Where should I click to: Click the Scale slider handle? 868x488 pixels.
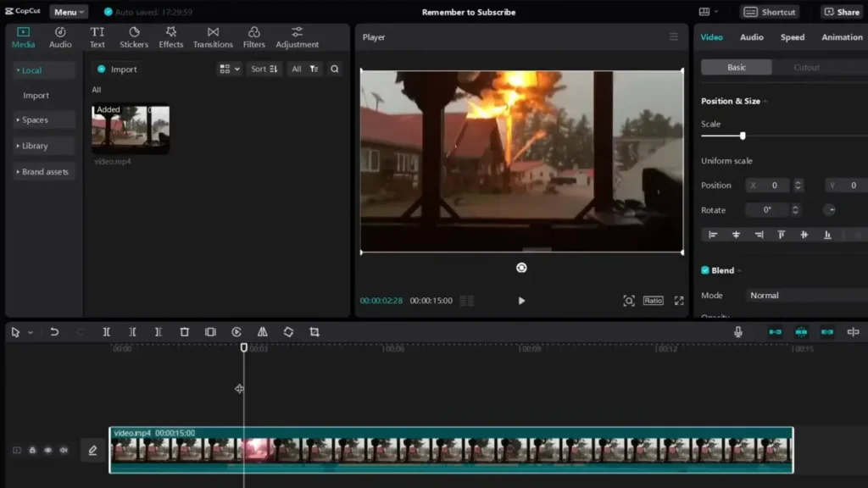point(743,136)
